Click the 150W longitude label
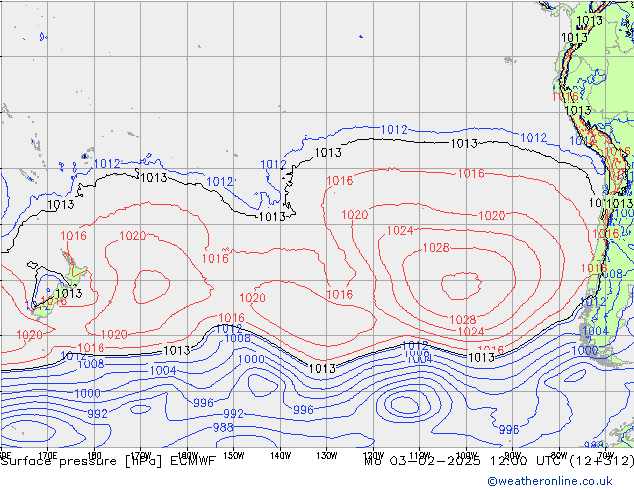The image size is (634, 490). click(234, 455)
